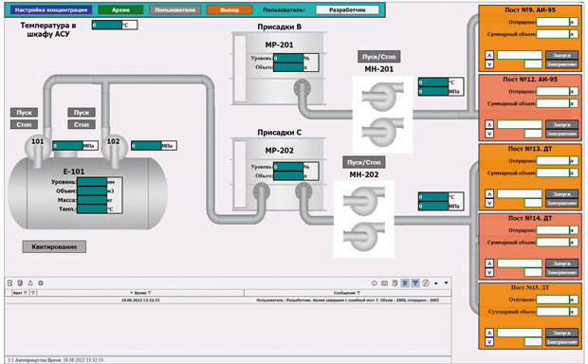Image resolution: width=588 pixels, height=364 pixels.
Task: Toggle Пуск/Стоп for MH-201
Action: 378,57
